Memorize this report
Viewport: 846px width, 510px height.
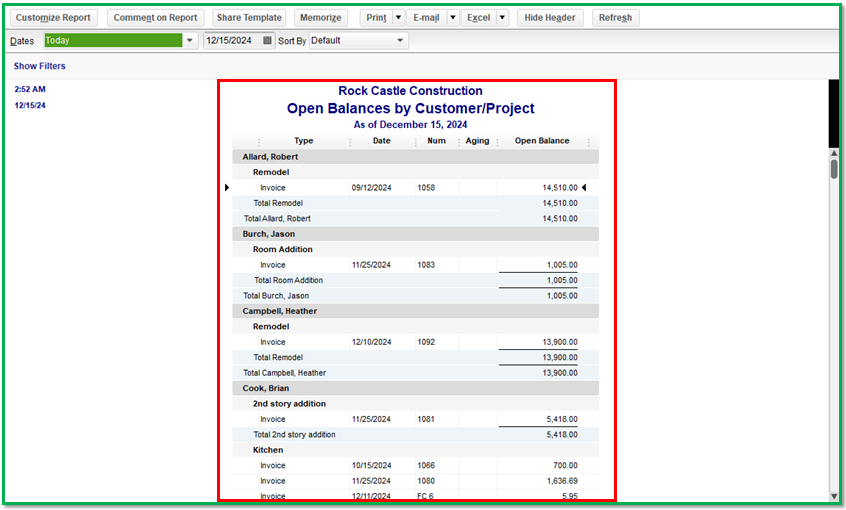tap(320, 18)
